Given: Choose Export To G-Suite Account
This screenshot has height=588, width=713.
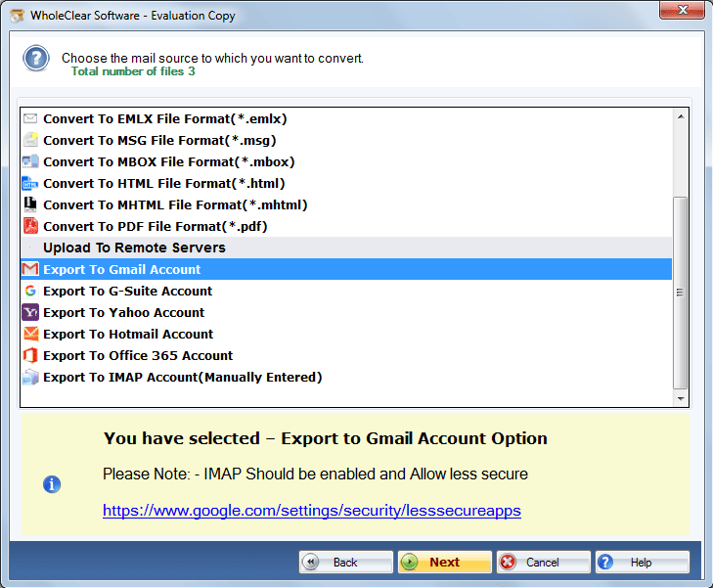Looking at the screenshot, I should click(346, 291).
